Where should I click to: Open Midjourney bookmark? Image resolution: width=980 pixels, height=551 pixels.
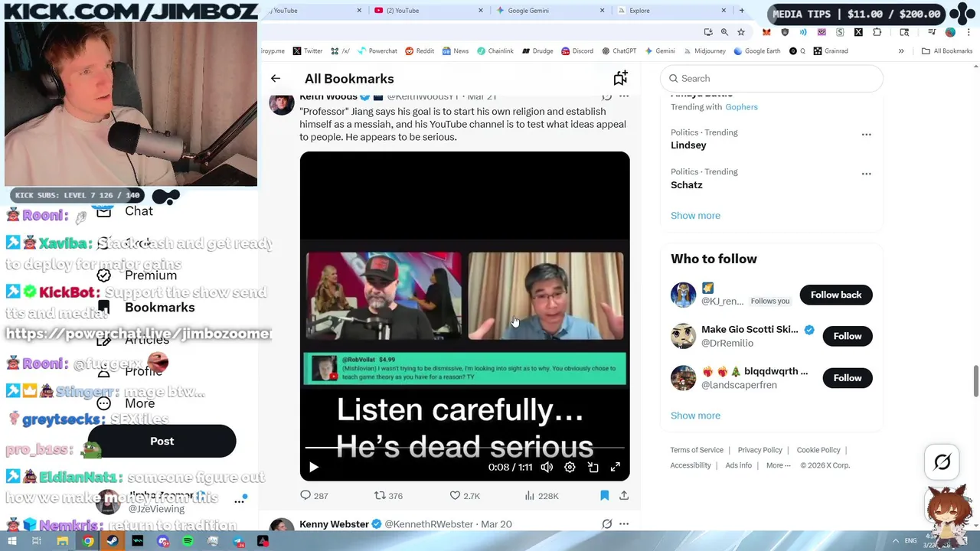pyautogui.click(x=704, y=51)
